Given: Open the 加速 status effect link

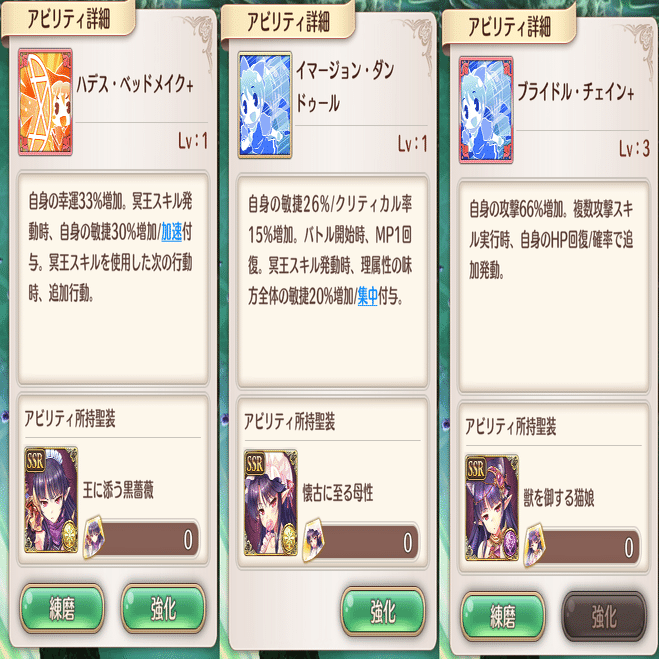Looking at the screenshot, I should coord(171,232).
